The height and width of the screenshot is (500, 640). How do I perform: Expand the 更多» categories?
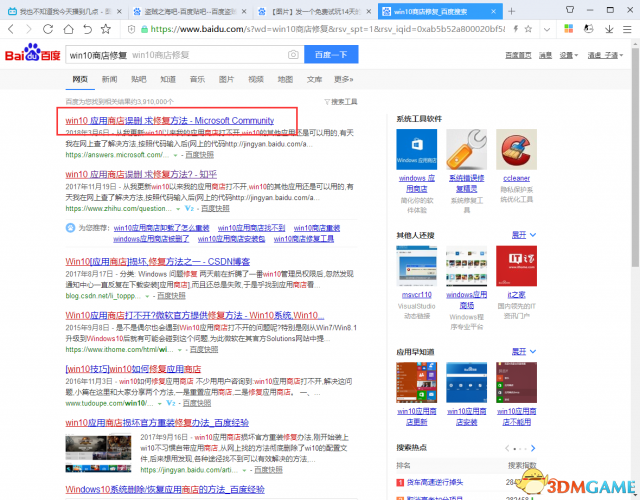(343, 79)
